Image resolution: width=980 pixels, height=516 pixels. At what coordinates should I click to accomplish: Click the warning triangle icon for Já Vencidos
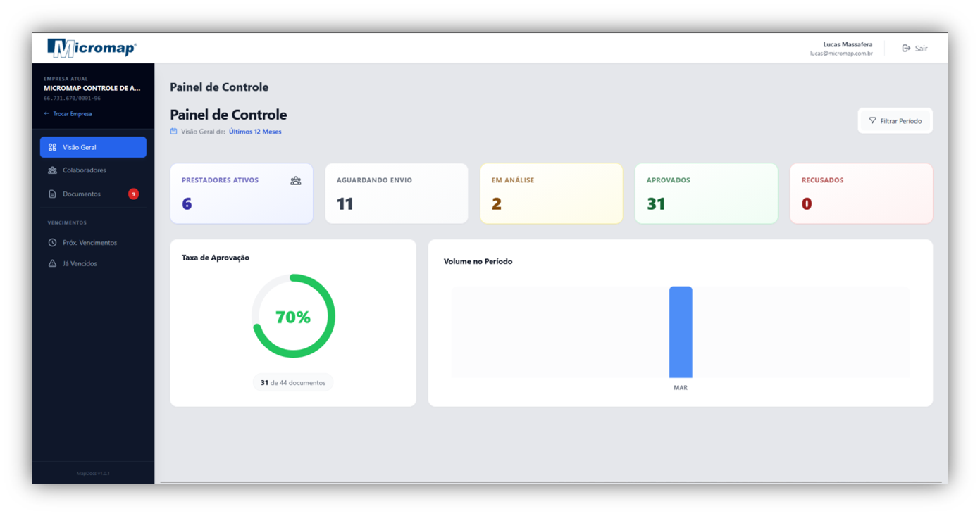tap(52, 264)
